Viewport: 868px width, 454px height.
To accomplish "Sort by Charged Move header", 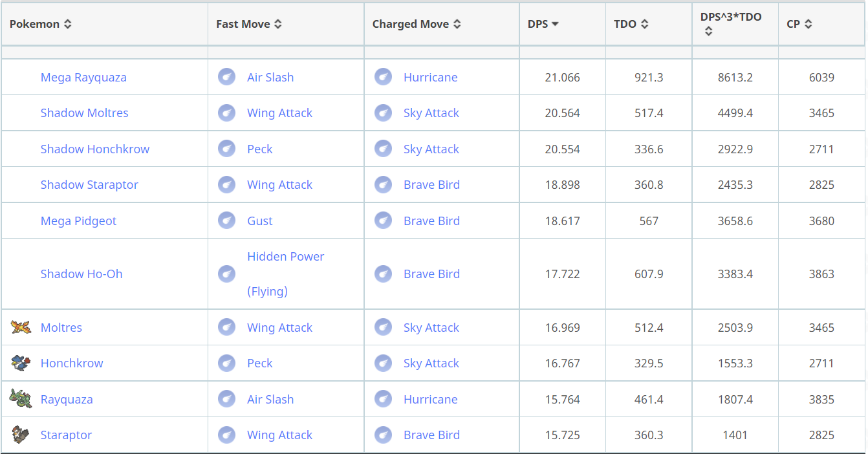I will [x=417, y=24].
